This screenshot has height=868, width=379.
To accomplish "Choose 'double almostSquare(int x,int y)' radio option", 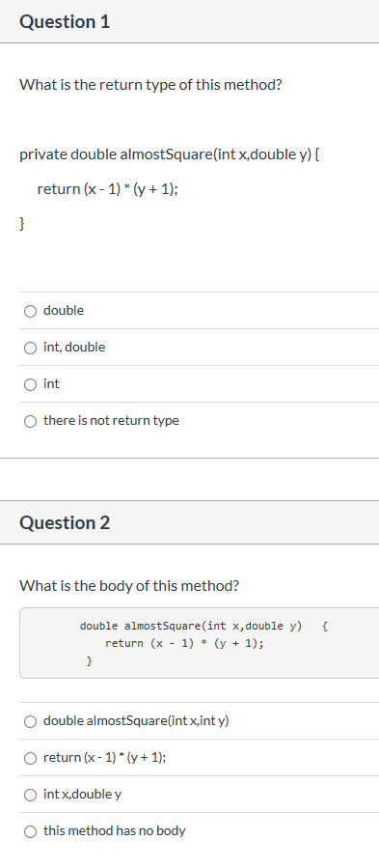I will tap(30, 721).
